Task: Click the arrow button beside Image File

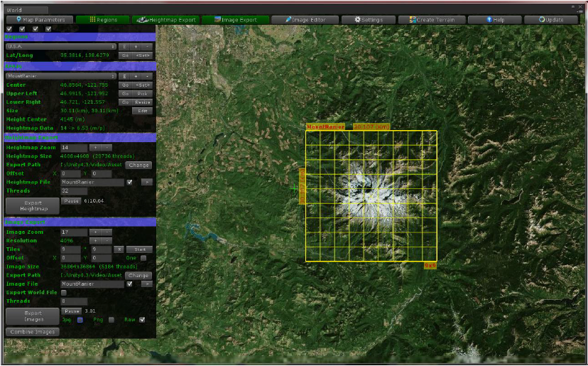Action: point(147,284)
